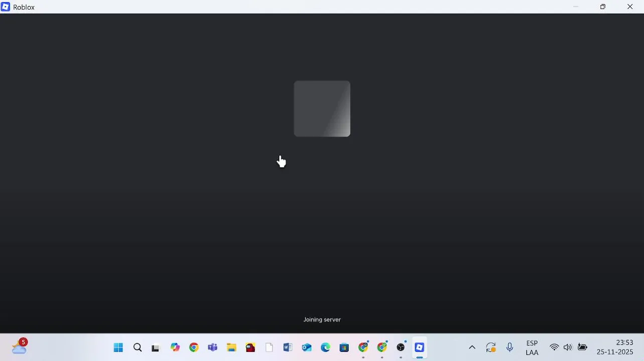Open the blank document taskbar icon

pos(269,347)
